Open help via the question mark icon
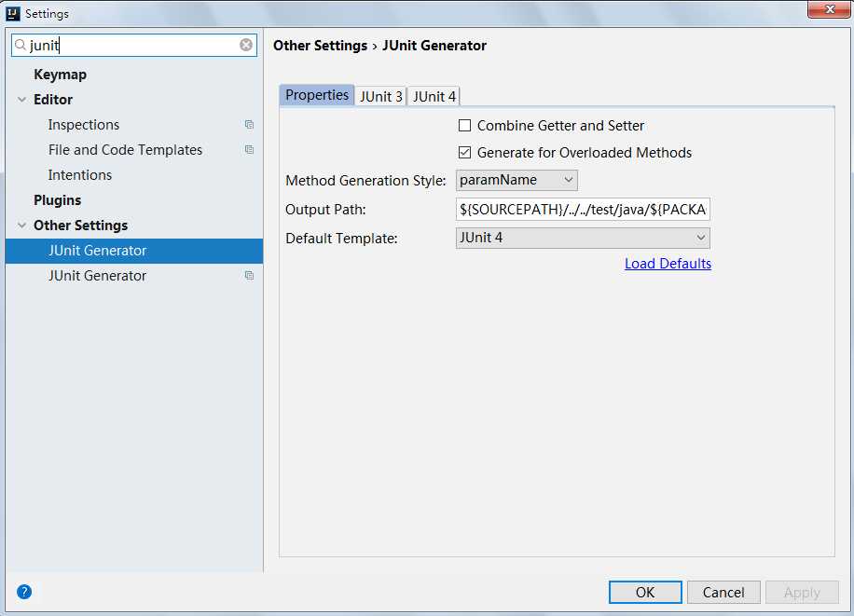Viewport: 854px width, 616px height. coord(24,592)
